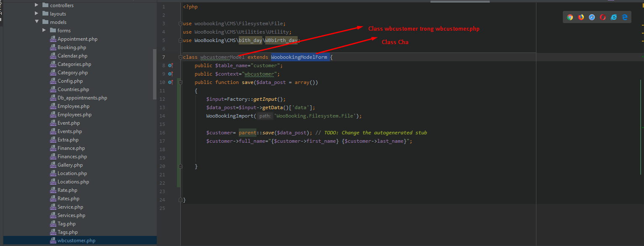The width and height of the screenshot is (644, 246).
Task: Click override gutter icon beside save function
Action: click(171, 82)
